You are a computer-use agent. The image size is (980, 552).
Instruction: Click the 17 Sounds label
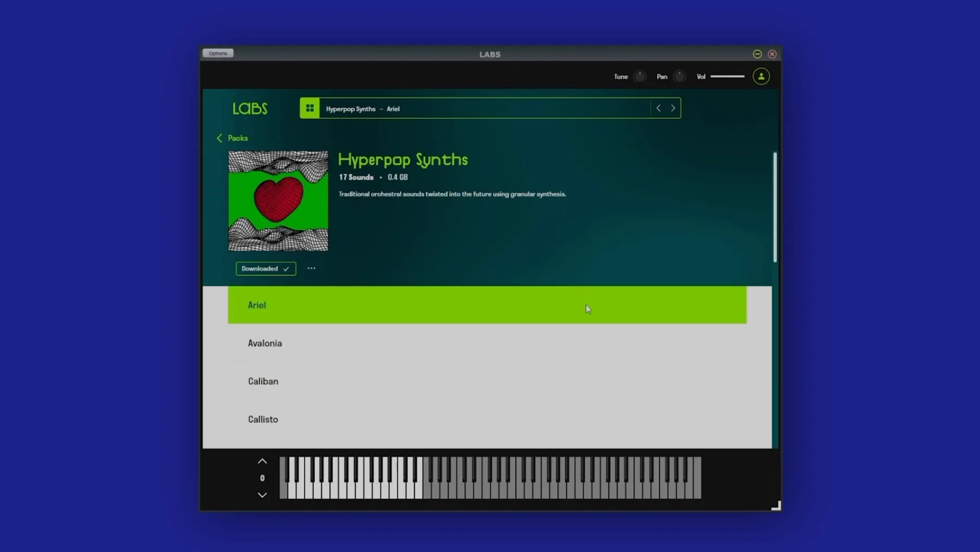click(x=356, y=178)
